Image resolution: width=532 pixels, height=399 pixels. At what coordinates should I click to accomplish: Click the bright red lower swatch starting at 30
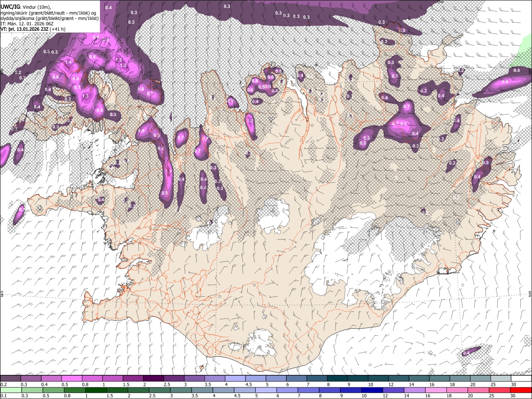(x=521, y=390)
